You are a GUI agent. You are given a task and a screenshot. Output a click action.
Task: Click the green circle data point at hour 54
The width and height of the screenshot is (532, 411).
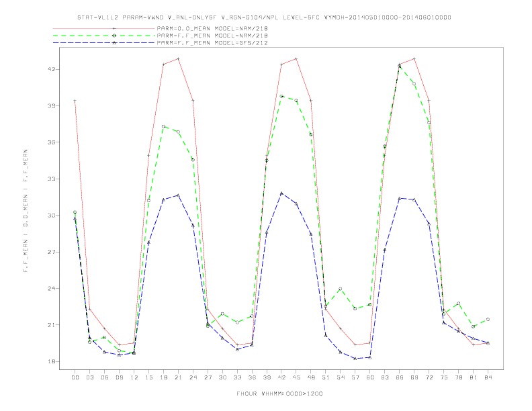tap(341, 289)
